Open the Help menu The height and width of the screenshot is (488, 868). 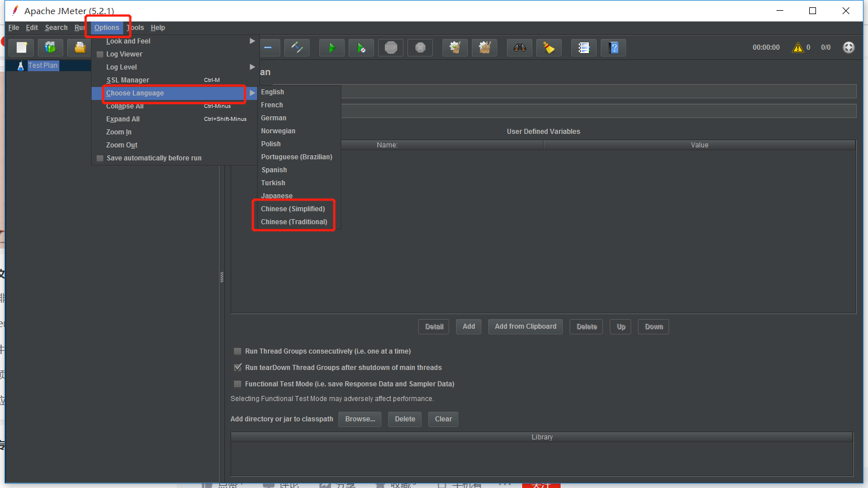click(x=158, y=28)
